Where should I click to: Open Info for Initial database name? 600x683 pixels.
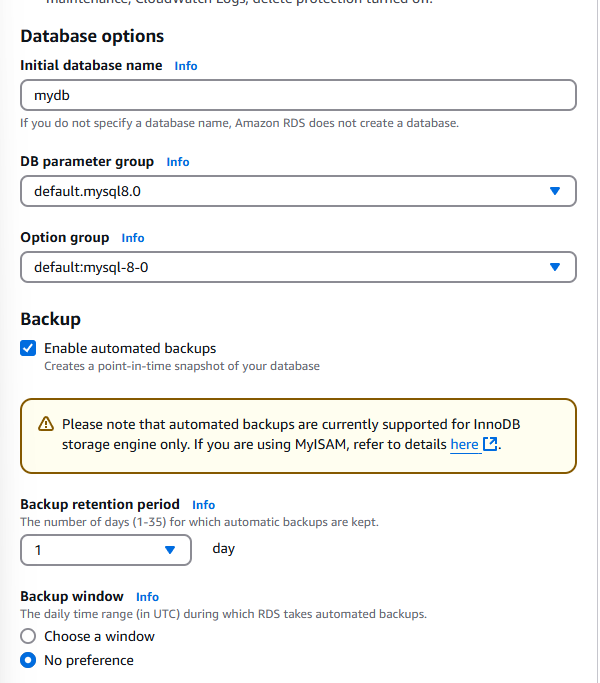click(186, 65)
